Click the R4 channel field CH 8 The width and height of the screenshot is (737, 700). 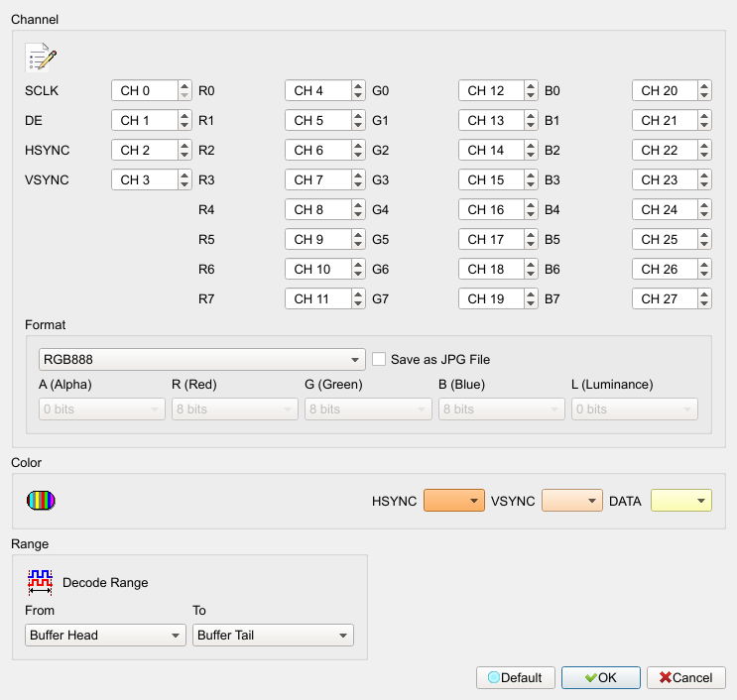[x=318, y=209]
